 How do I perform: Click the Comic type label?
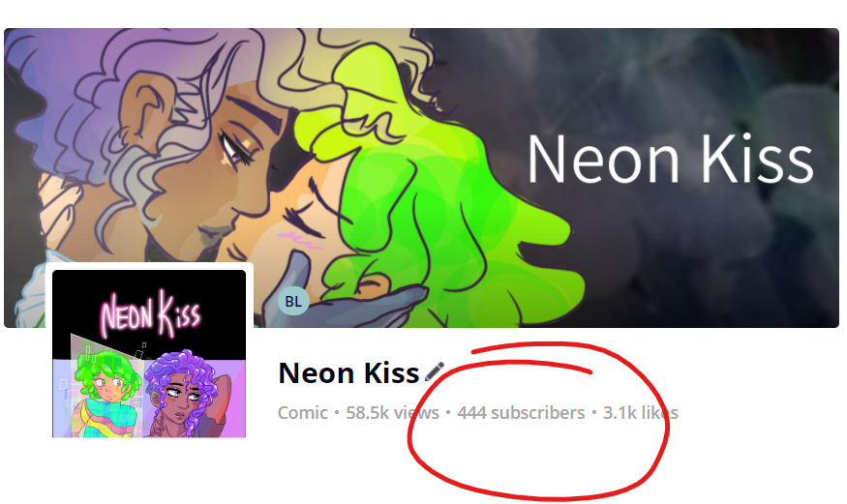302,413
